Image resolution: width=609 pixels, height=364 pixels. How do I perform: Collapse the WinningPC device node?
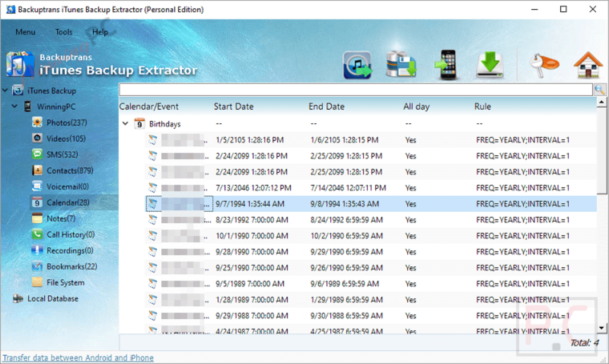15,106
